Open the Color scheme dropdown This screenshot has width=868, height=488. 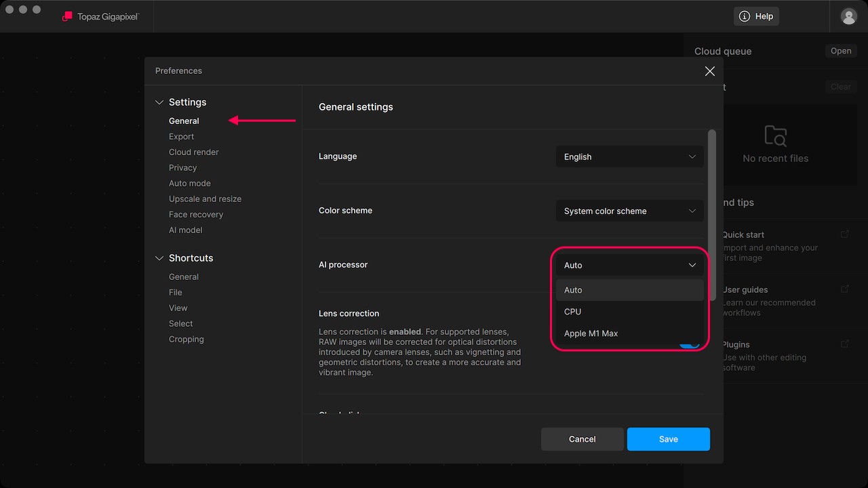pos(629,211)
